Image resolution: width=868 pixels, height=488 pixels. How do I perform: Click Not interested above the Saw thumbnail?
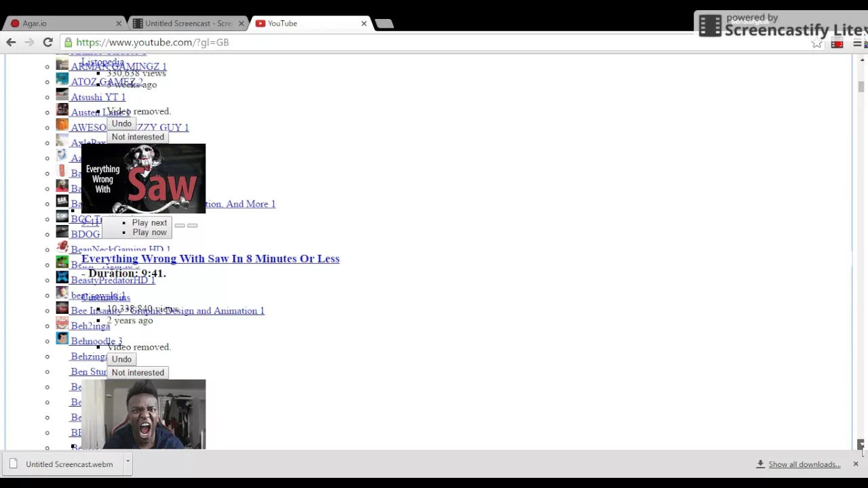click(138, 137)
